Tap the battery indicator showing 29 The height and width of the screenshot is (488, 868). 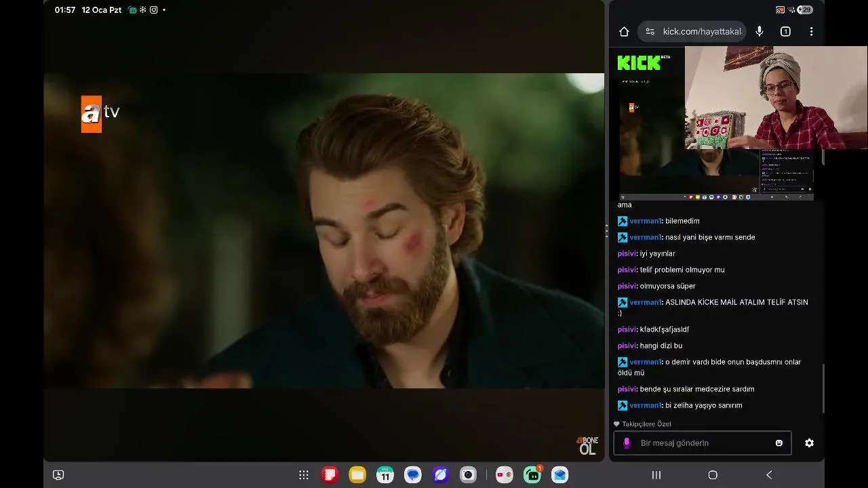pyautogui.click(x=805, y=10)
